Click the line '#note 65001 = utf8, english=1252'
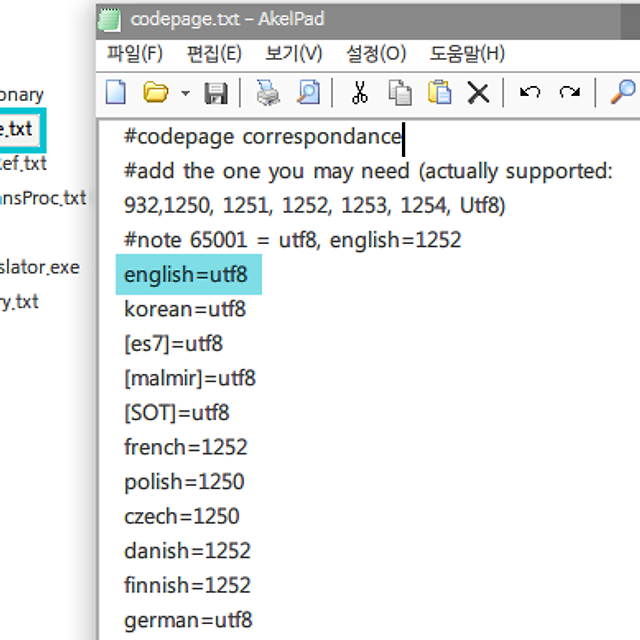The width and height of the screenshot is (640, 640). click(293, 240)
